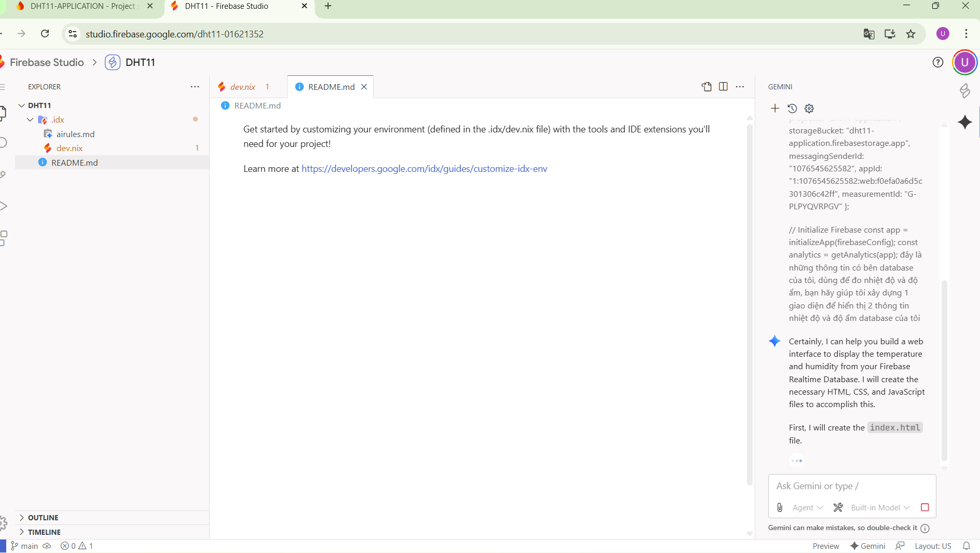
Task: Stop Gemini response with red square button
Action: click(x=924, y=507)
